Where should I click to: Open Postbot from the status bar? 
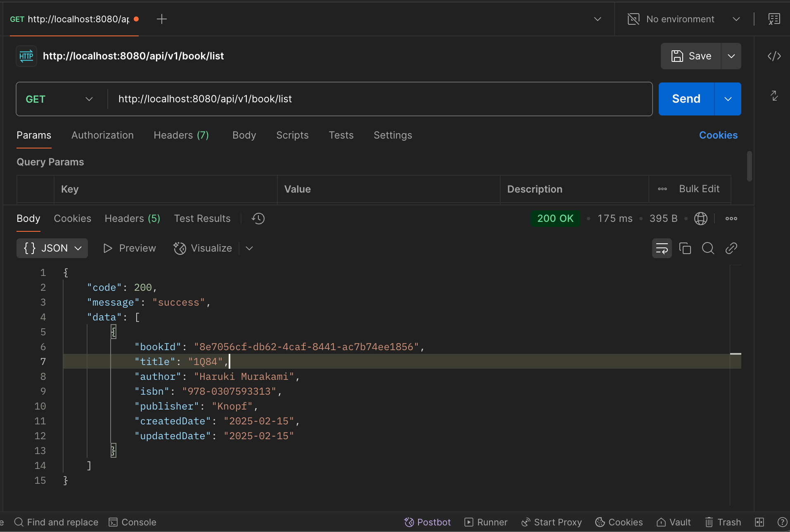coord(427,522)
